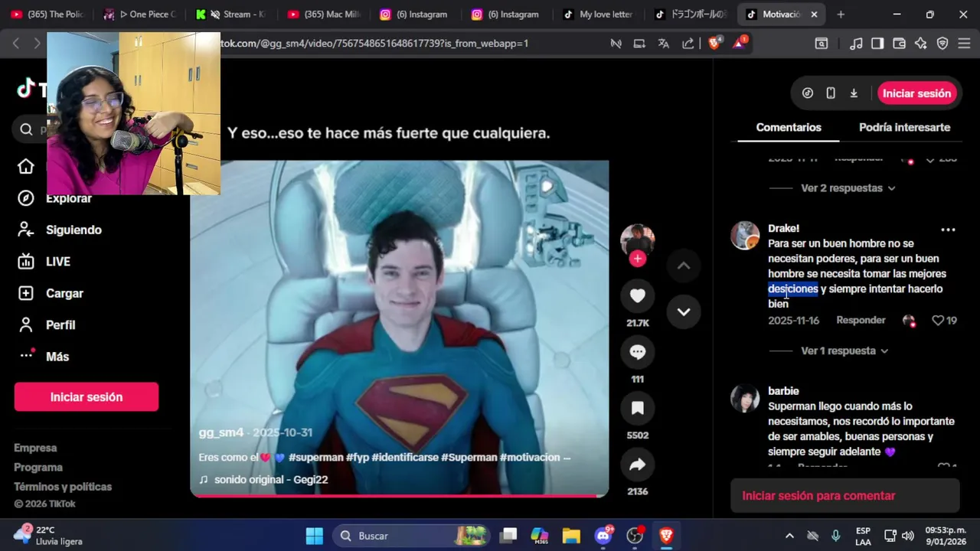
Task: Click translate page icon in address bar
Action: (664, 44)
